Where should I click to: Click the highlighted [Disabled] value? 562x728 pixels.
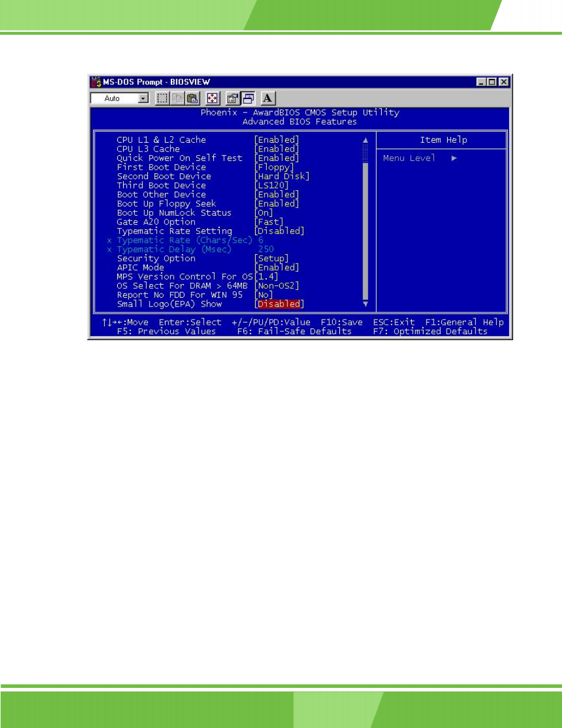[x=279, y=304]
